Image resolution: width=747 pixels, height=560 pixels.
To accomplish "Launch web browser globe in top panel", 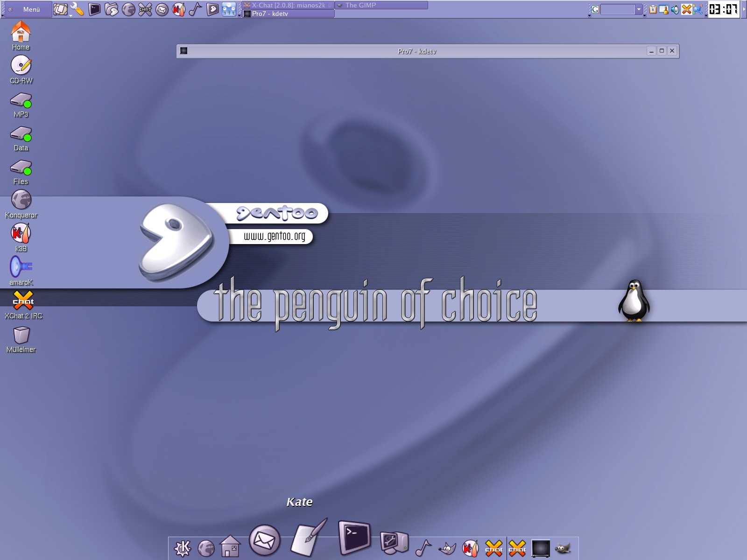I will (128, 9).
